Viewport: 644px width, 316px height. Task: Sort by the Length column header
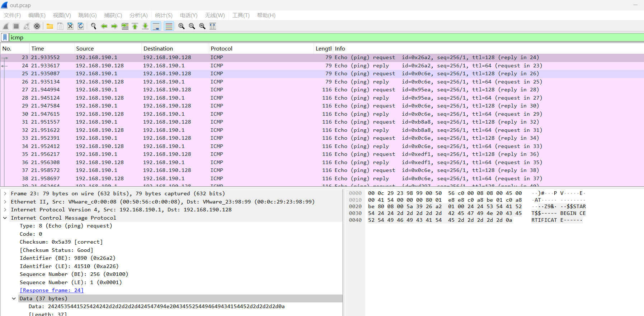click(324, 48)
